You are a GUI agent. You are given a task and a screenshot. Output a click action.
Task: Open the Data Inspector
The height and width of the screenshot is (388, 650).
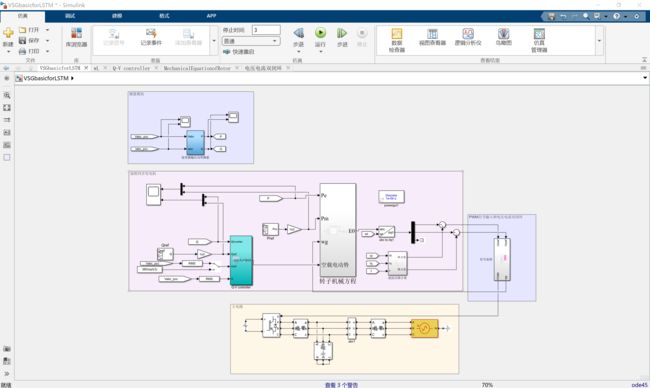[397, 40]
